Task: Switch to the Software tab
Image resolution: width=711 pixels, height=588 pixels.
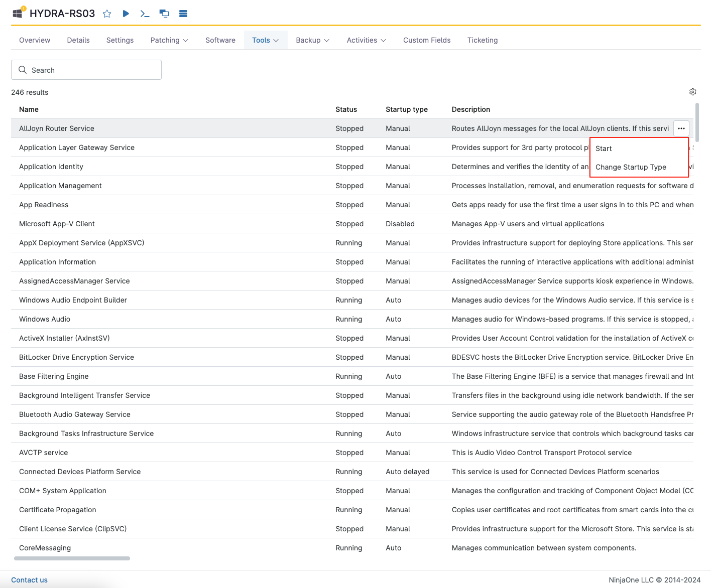Action: pos(220,40)
